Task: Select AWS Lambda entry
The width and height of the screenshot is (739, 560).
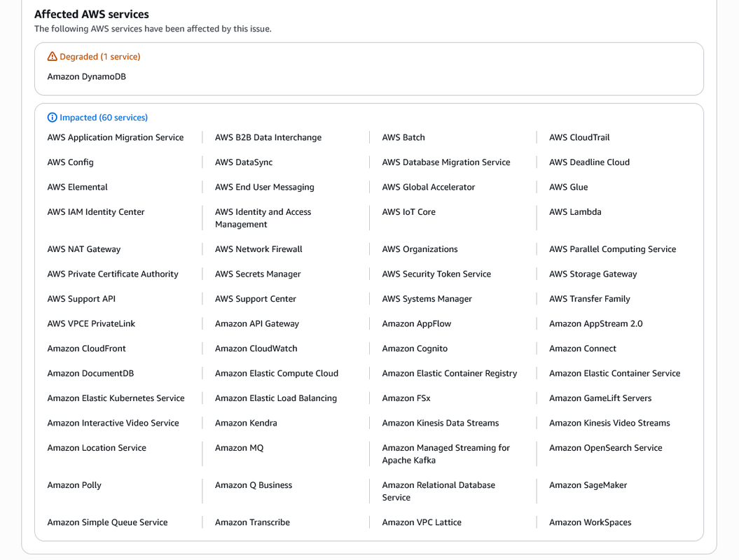Action: click(575, 212)
